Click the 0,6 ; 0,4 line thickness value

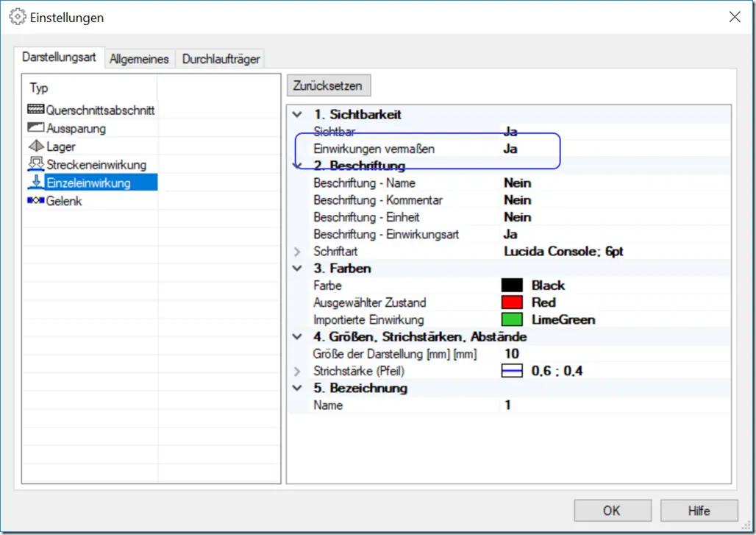point(557,371)
